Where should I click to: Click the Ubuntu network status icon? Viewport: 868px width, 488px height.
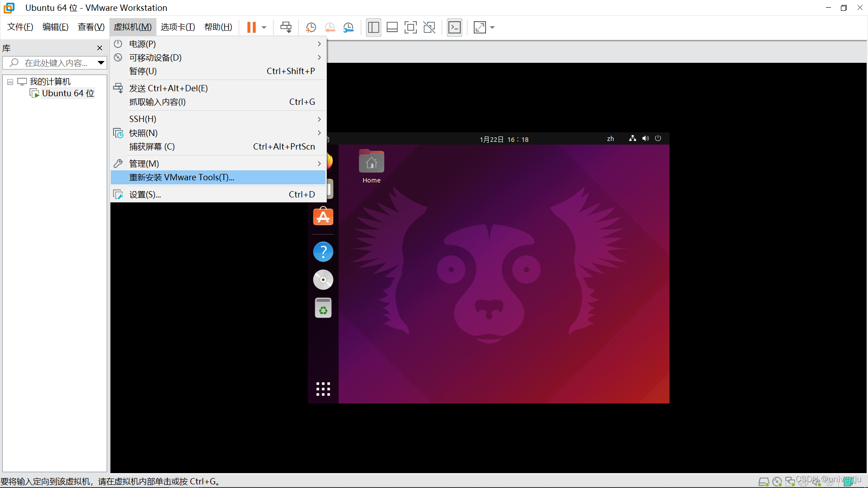pos(632,138)
